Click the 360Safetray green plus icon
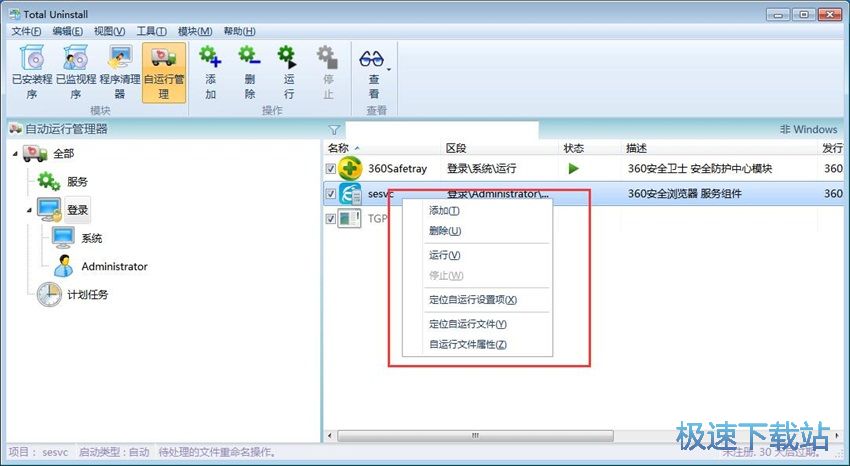The height and width of the screenshot is (466, 850). tap(350, 169)
